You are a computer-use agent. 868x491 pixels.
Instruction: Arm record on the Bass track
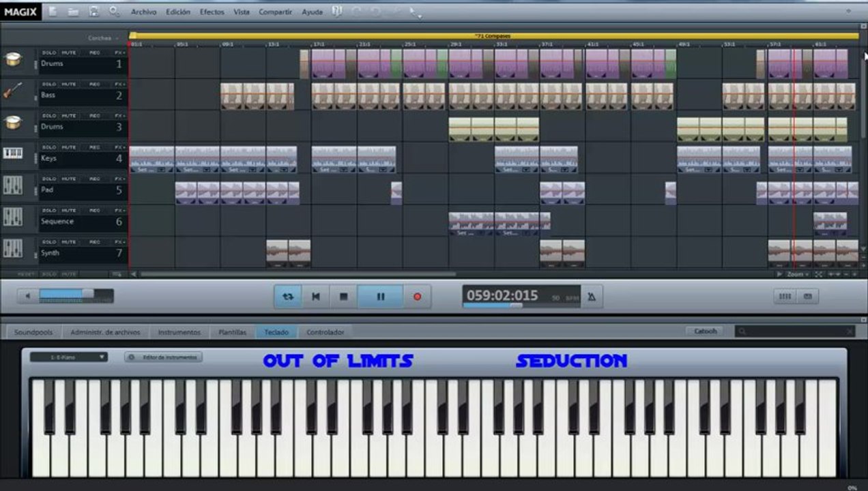[95, 84]
